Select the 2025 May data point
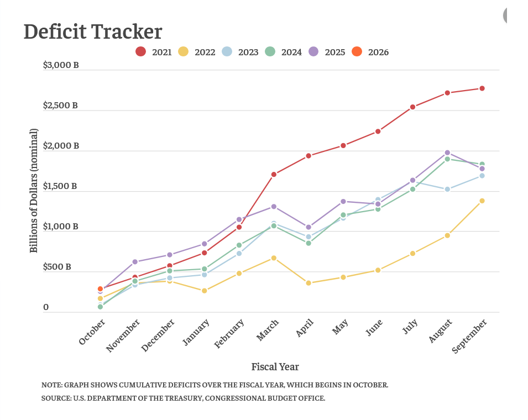528x420 pixels. coord(343,202)
